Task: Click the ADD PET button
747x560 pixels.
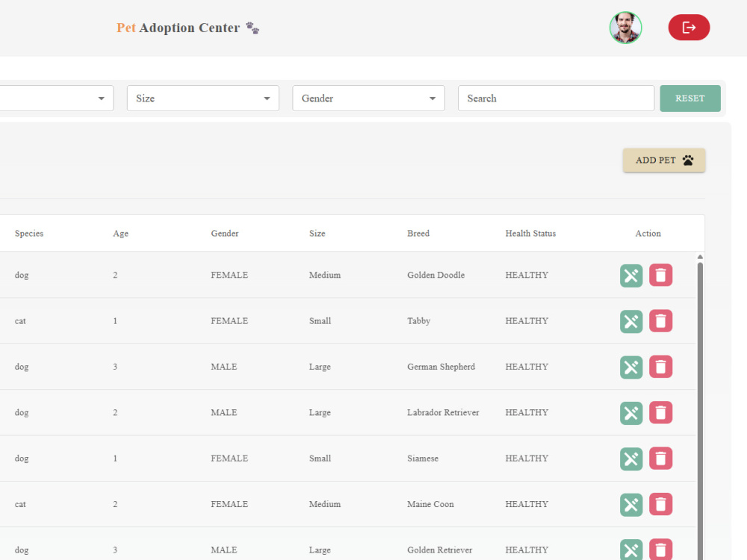Action: [x=664, y=160]
